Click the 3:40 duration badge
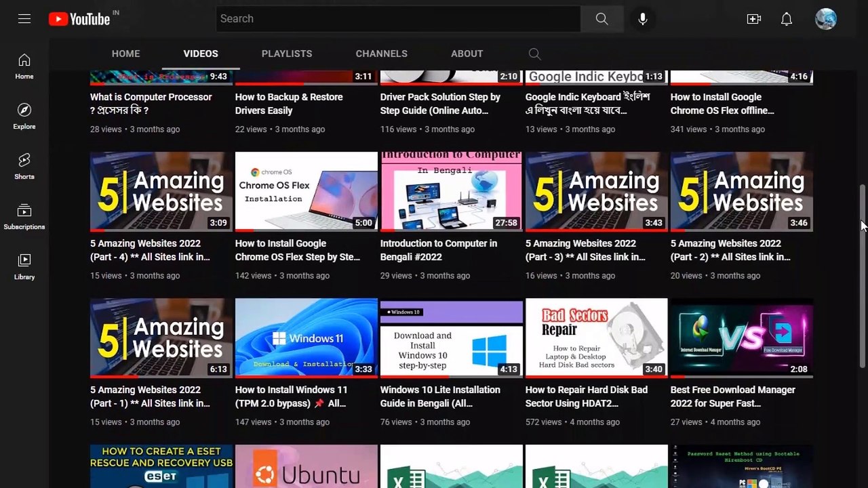The image size is (868, 488). click(x=654, y=369)
